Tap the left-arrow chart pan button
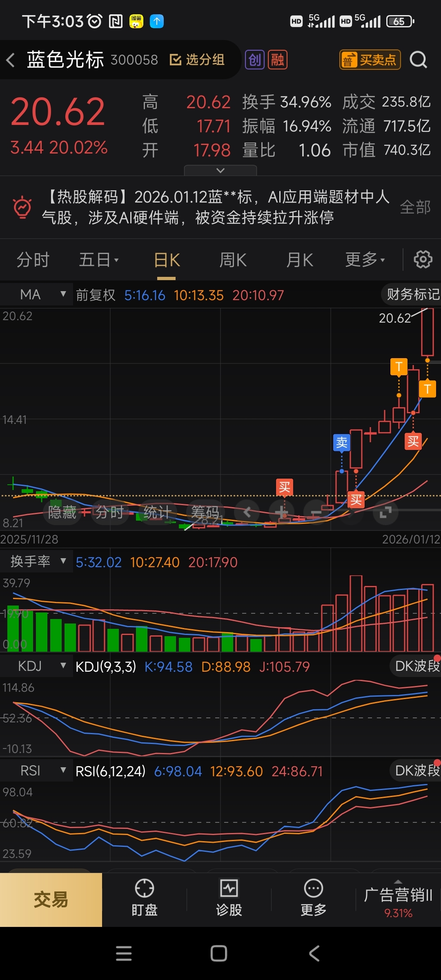 pos(247,512)
